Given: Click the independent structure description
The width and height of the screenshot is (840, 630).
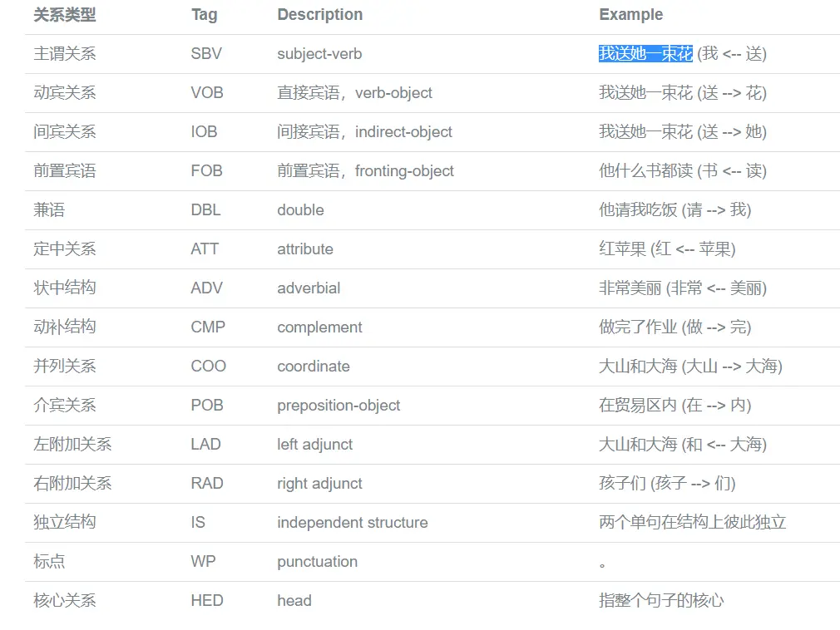Looking at the screenshot, I should (x=353, y=523).
